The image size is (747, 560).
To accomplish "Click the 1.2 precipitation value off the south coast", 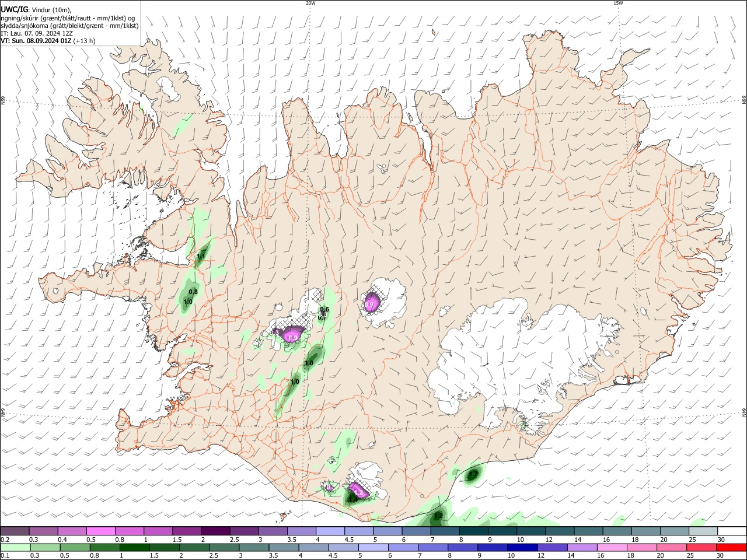I will [x=438, y=517].
